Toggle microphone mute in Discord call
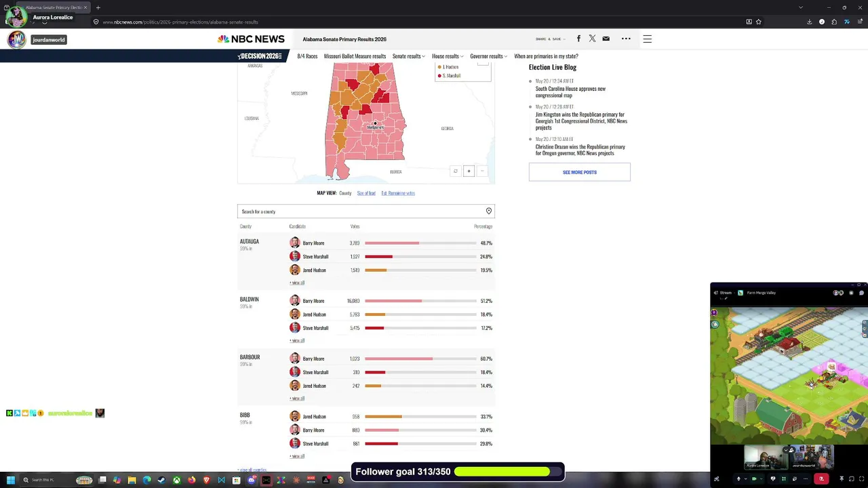 click(739, 479)
